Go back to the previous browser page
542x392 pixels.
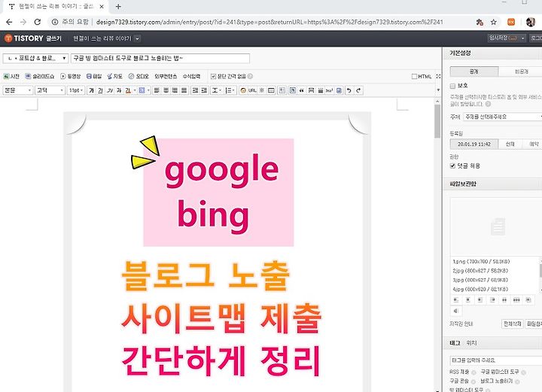tap(9, 22)
